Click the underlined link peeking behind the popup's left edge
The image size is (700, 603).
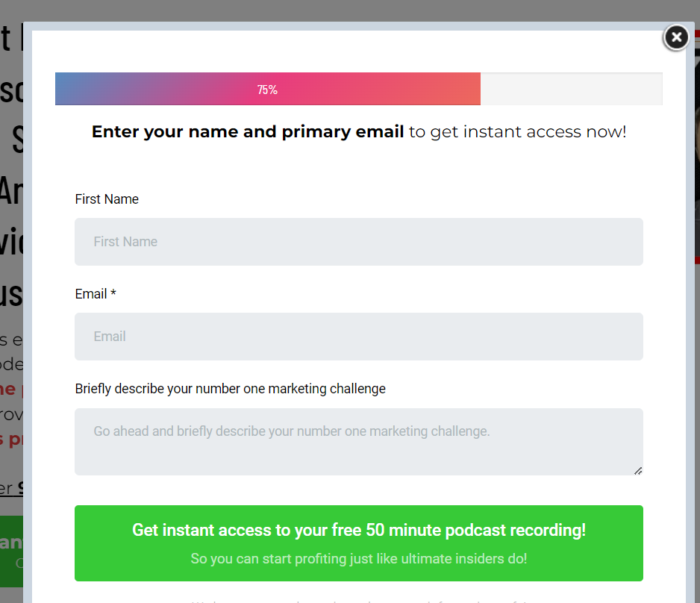(x=11, y=489)
